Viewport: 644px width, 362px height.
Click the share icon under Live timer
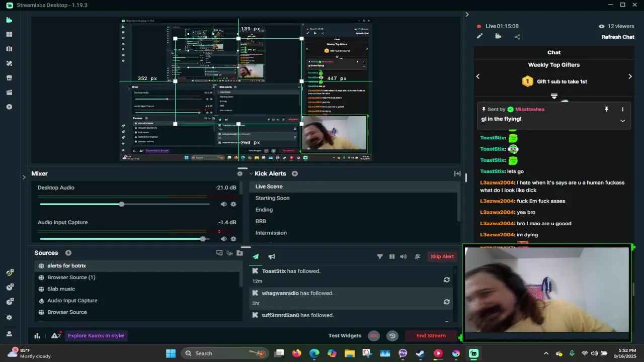tap(517, 36)
